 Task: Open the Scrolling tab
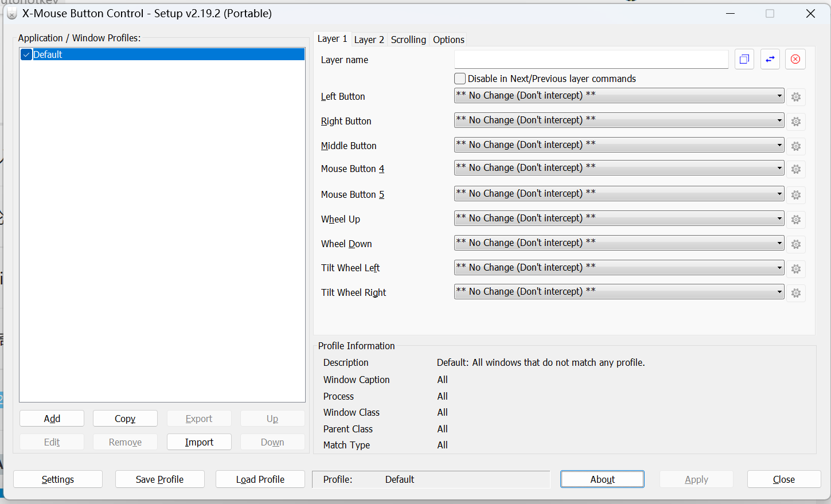408,40
